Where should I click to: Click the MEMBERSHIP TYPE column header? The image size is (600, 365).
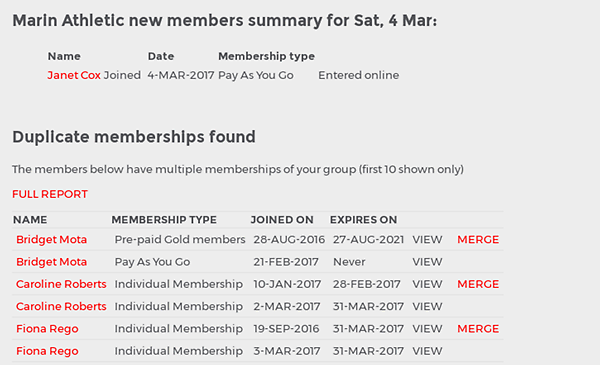164,220
